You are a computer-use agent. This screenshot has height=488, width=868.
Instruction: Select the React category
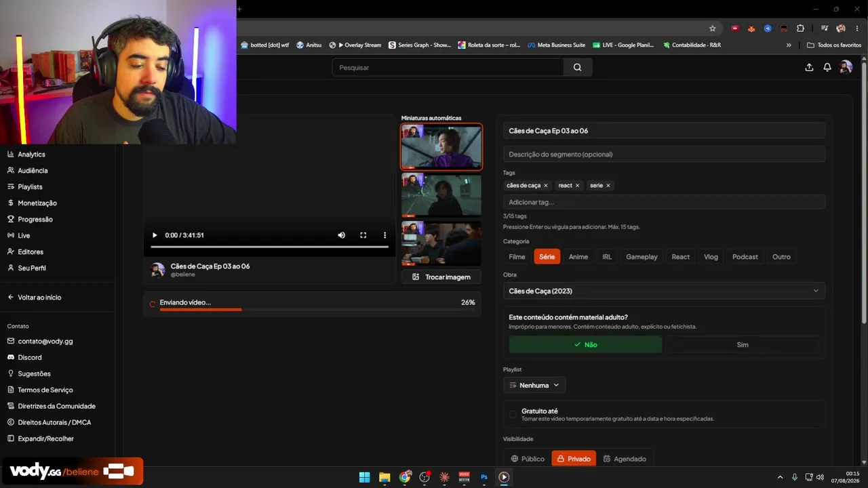[681, 257]
